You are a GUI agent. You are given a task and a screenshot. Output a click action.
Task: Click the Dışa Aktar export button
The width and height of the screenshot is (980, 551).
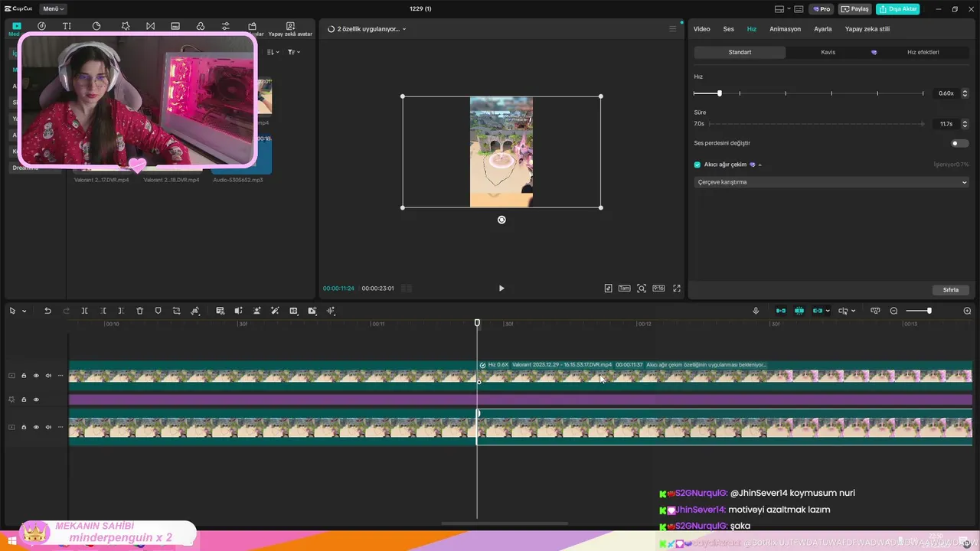[897, 9]
